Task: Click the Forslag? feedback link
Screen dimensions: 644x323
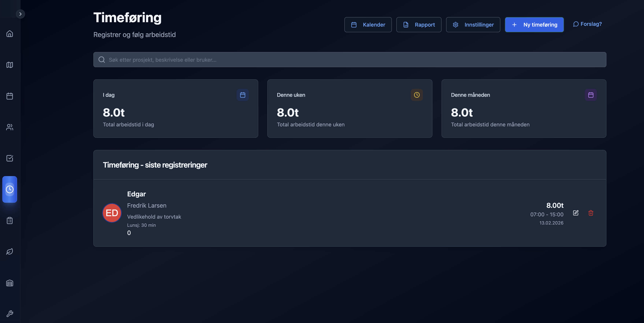Action: coord(587,24)
